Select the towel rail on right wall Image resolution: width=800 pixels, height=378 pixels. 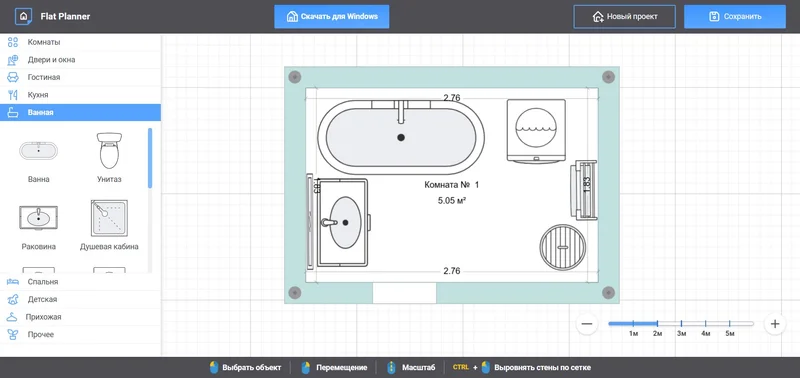(x=584, y=190)
